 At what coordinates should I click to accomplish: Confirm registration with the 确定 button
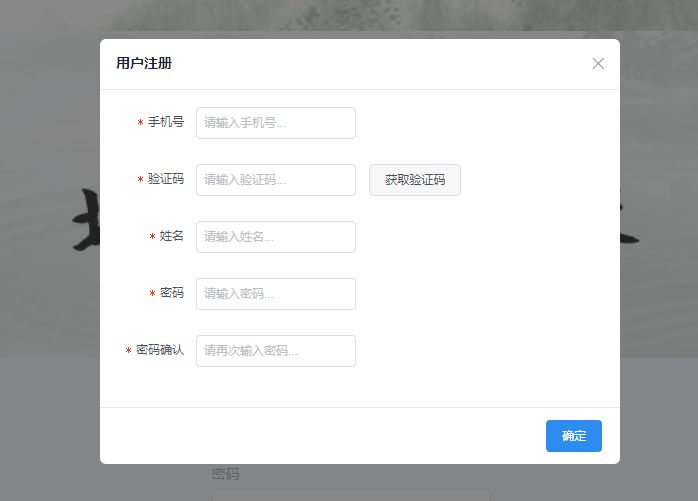point(573,436)
